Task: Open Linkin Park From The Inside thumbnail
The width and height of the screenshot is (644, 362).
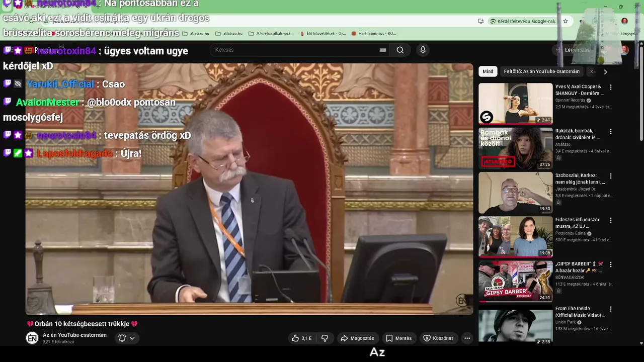Action: (515, 326)
